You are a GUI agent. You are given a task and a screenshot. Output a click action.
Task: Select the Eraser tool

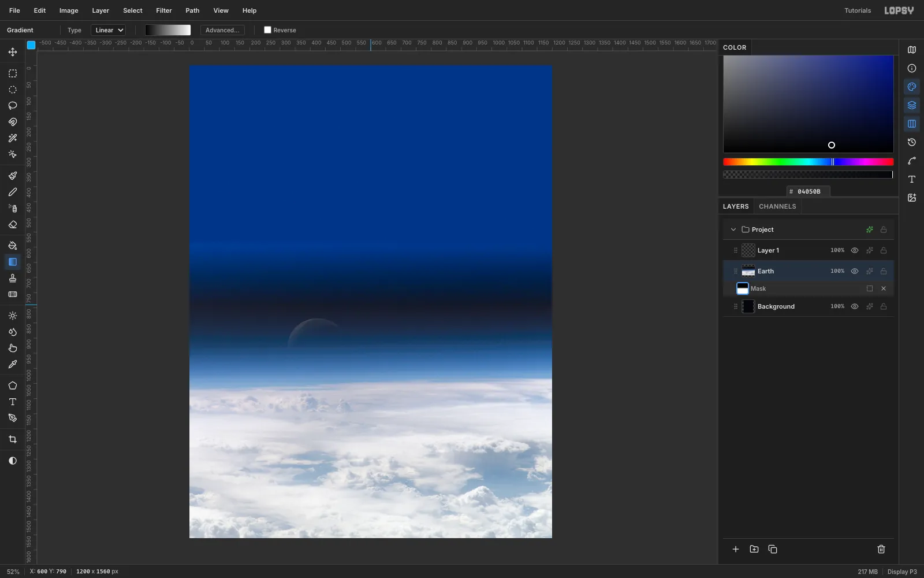[13, 224]
